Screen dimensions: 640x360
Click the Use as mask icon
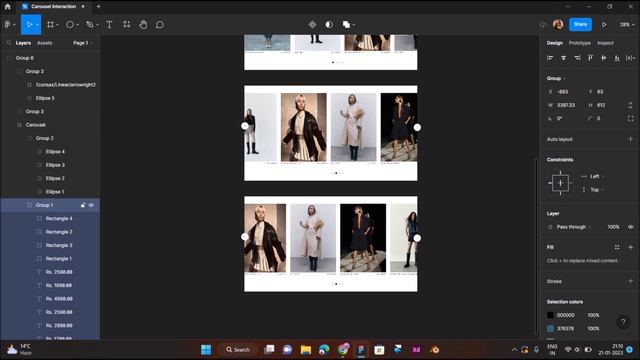click(x=329, y=24)
